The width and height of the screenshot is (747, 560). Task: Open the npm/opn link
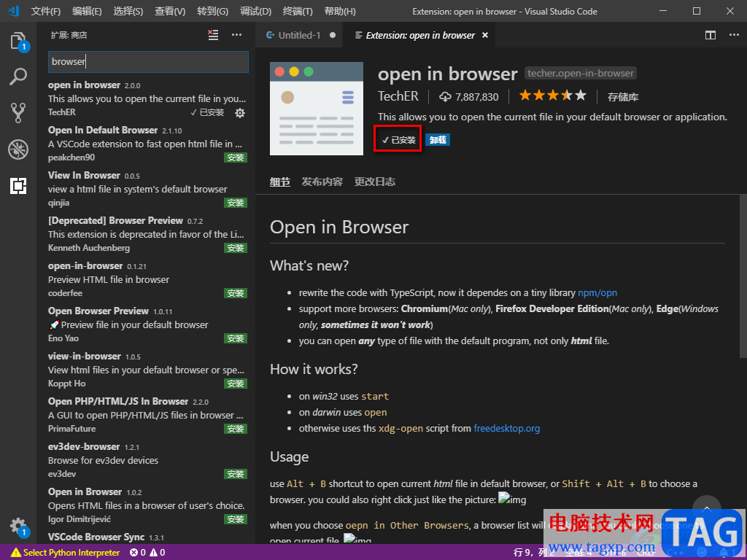click(x=597, y=293)
